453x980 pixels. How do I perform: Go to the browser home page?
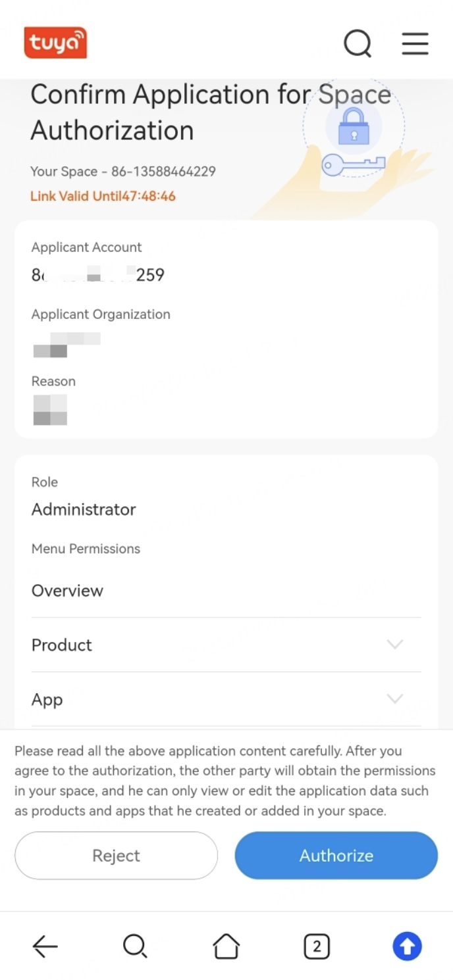226,946
